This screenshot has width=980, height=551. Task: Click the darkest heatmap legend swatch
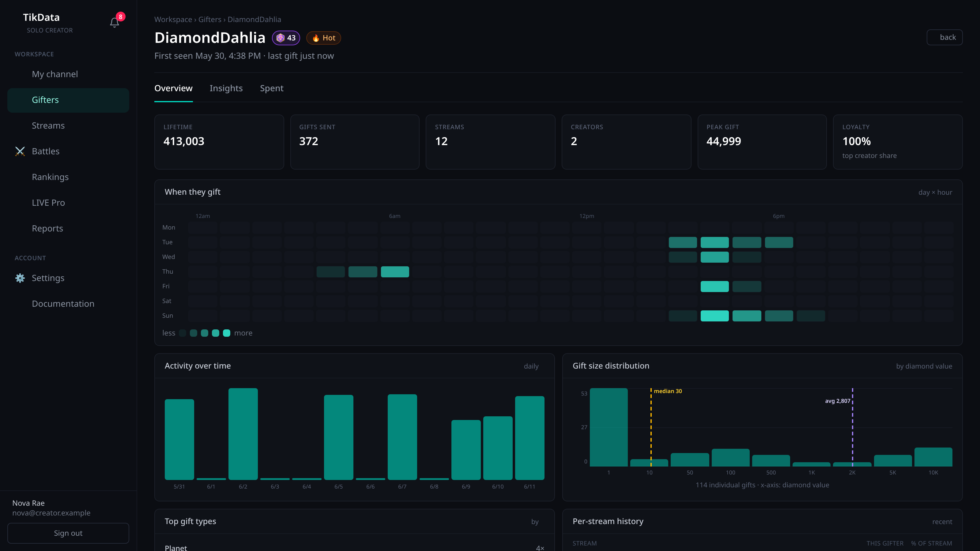tap(183, 333)
